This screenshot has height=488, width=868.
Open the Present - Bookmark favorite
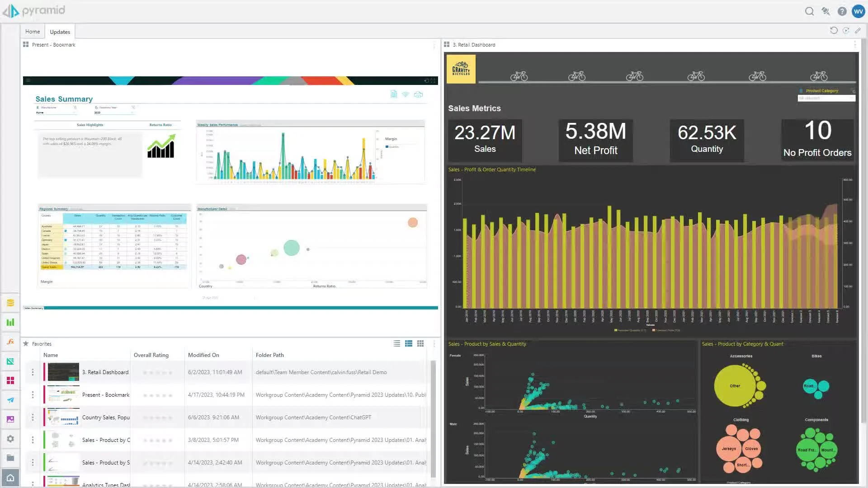106,395
